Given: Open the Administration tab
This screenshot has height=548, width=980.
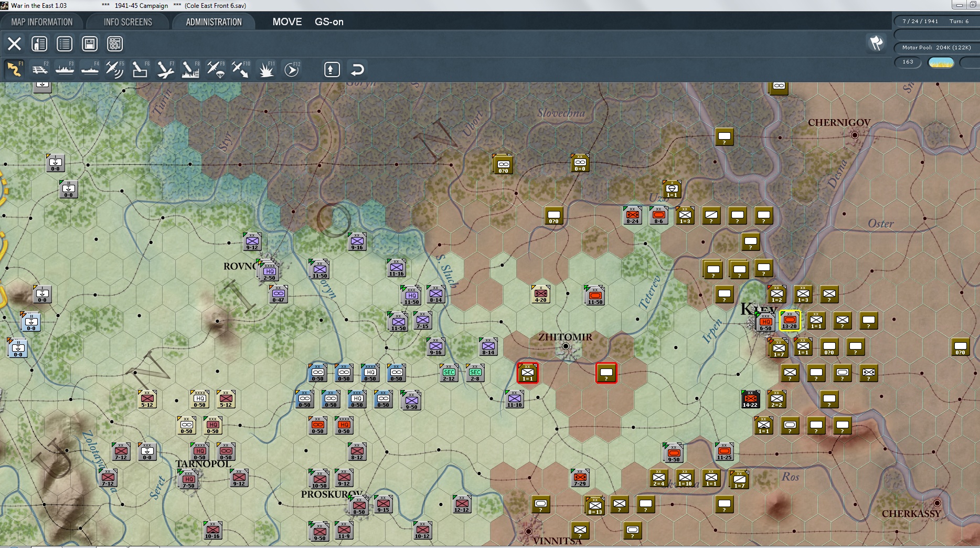Looking at the screenshot, I should coord(214,22).
